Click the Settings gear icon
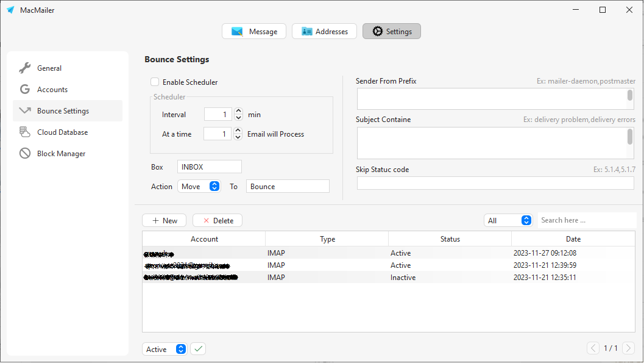The width and height of the screenshot is (644, 363). [x=375, y=31]
